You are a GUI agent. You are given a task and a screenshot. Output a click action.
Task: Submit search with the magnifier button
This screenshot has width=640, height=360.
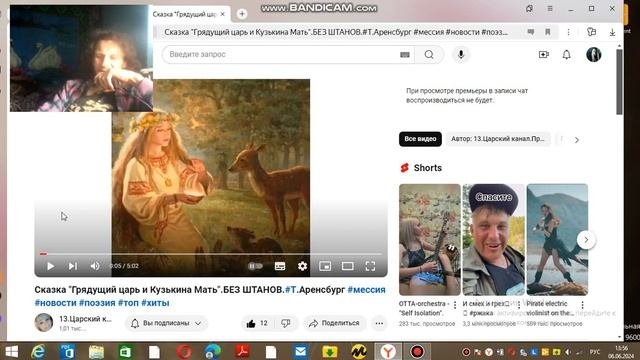(x=429, y=55)
